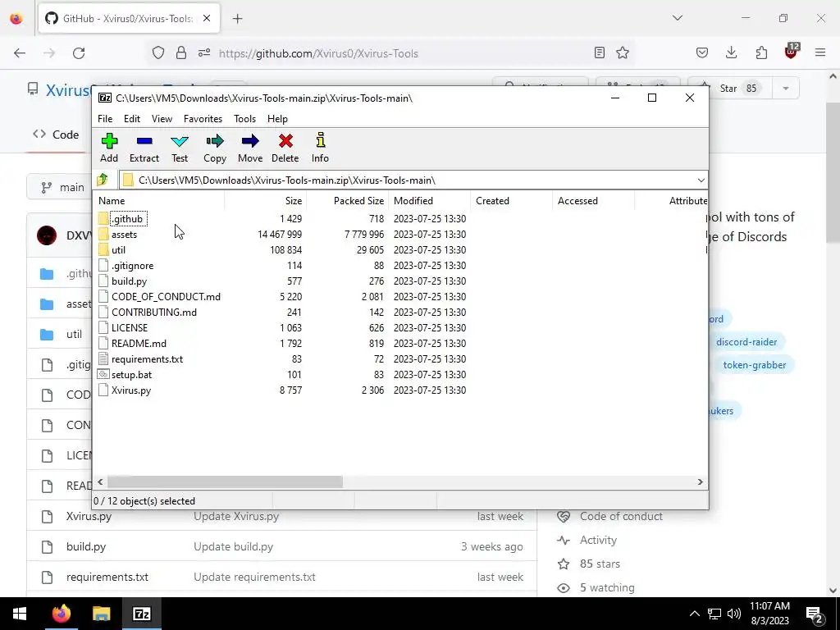The image size is (840, 630).
Task: Sort by Created column header
Action: click(512, 201)
